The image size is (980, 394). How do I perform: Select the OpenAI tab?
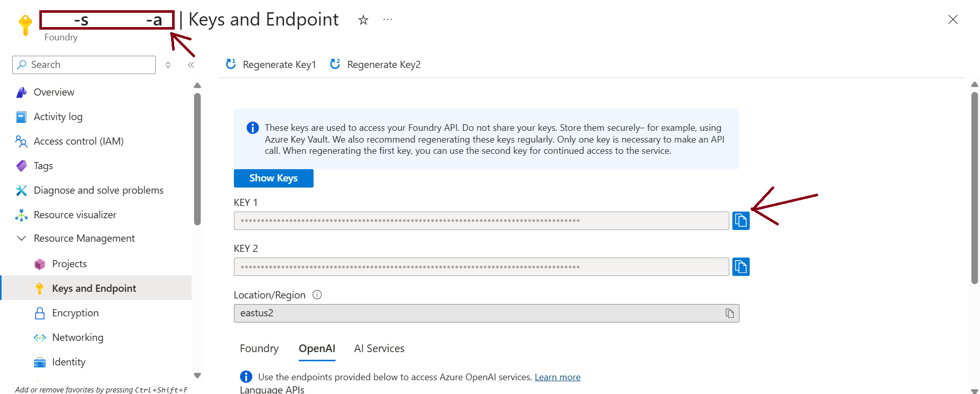click(x=317, y=349)
